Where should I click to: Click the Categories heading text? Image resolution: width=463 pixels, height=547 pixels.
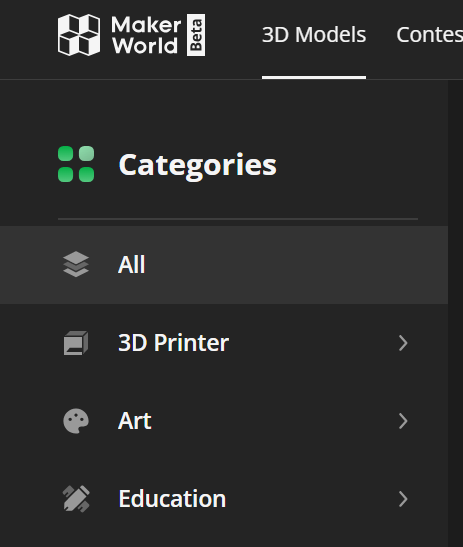(x=197, y=165)
